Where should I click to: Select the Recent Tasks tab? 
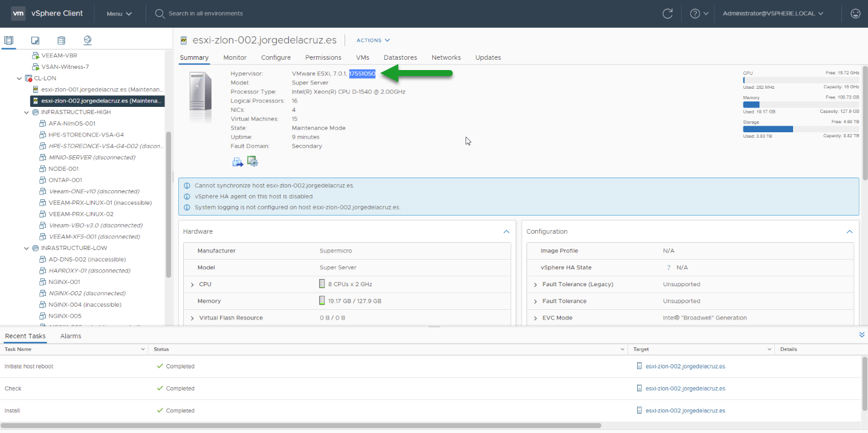coord(25,336)
